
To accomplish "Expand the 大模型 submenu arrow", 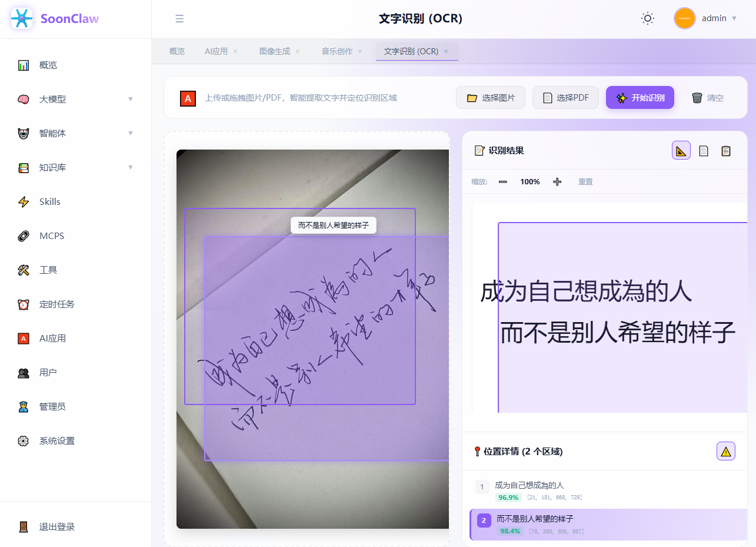I will pos(131,99).
